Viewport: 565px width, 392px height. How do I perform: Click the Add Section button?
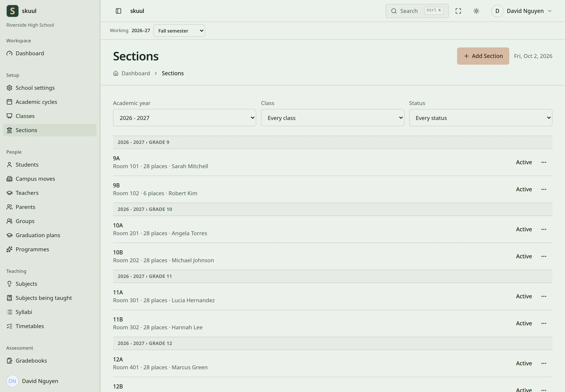point(483,56)
